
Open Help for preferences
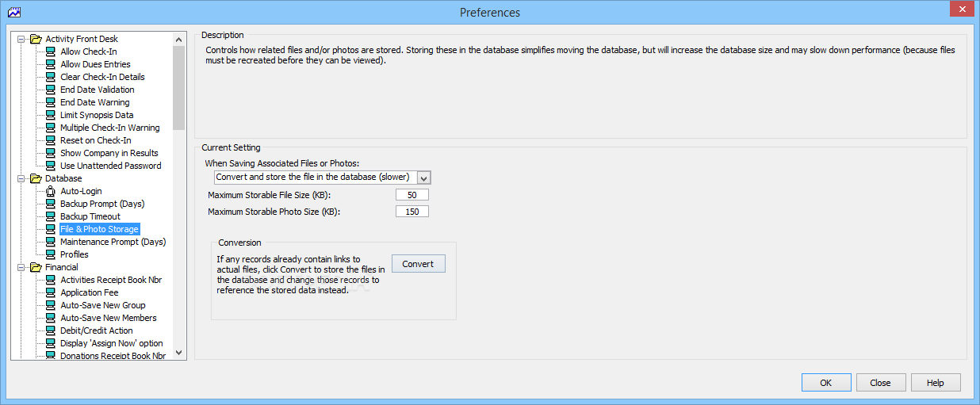coord(936,383)
